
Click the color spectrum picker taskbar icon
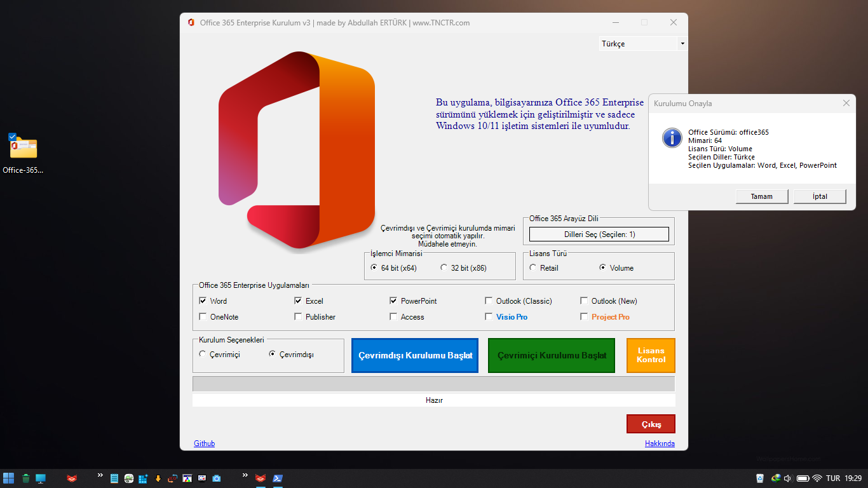tap(187, 478)
